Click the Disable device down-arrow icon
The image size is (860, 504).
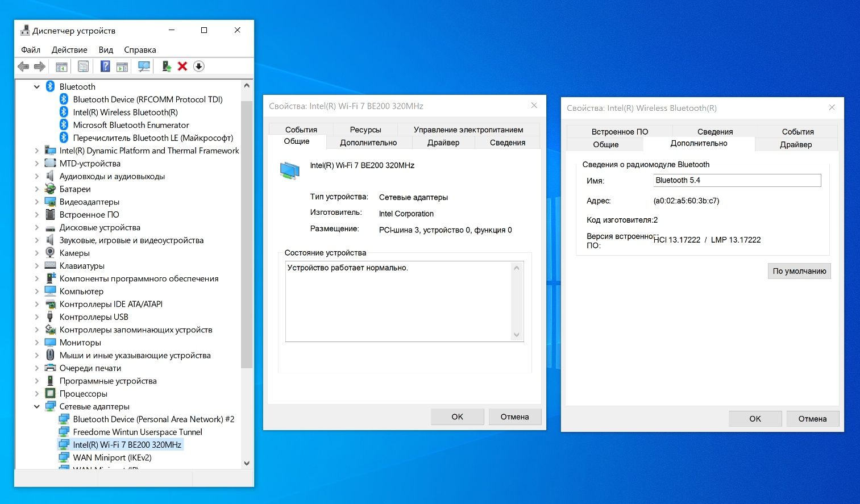(198, 66)
